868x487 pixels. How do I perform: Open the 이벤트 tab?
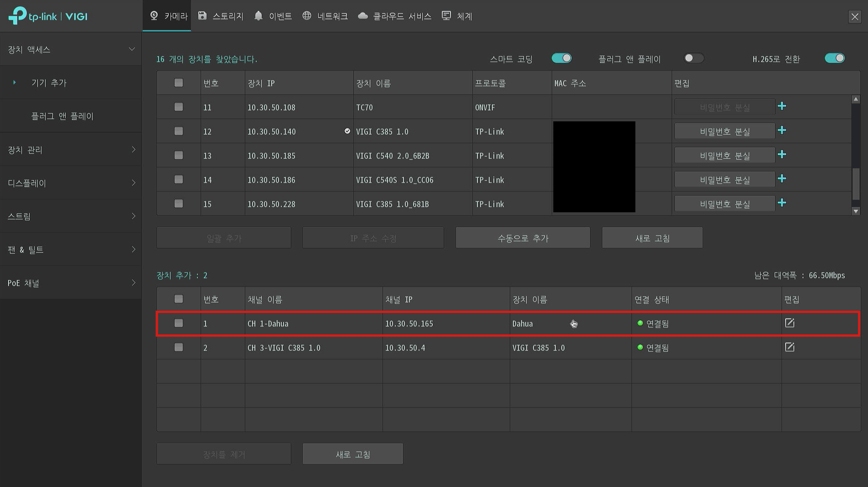(x=273, y=16)
